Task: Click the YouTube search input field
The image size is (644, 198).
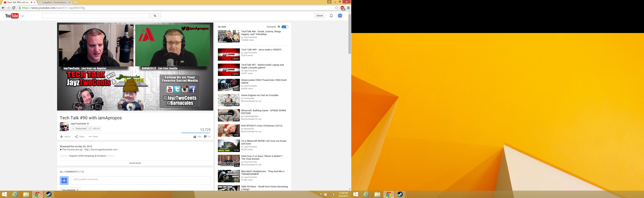Action: click(x=96, y=16)
